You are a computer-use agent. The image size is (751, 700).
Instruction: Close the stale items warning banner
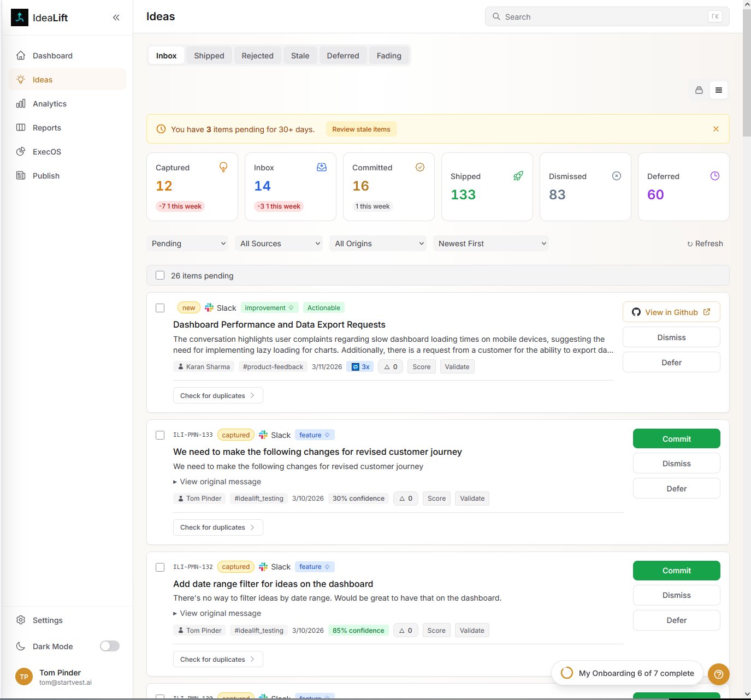click(x=716, y=129)
